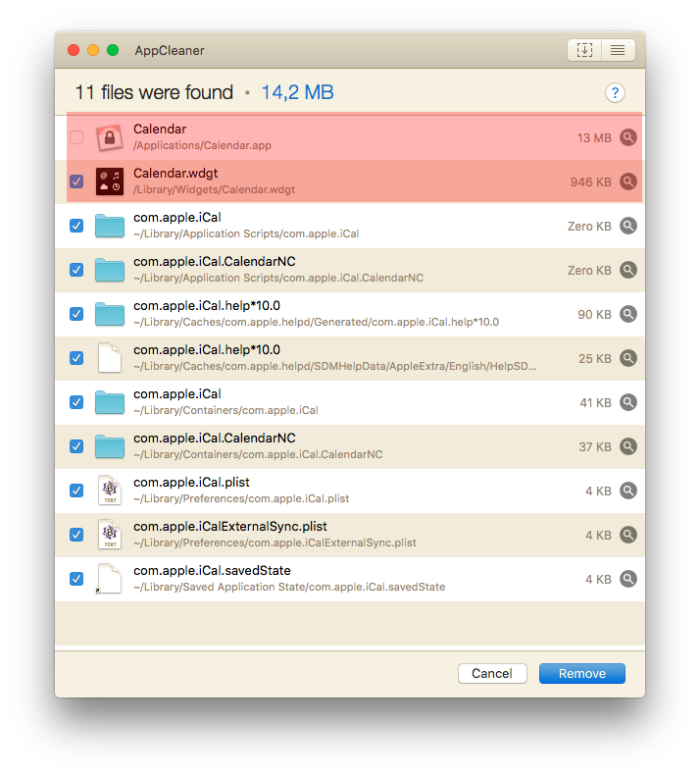Select the Calendar.wdgt file name
The height and width of the screenshot is (776, 700).
(175, 174)
